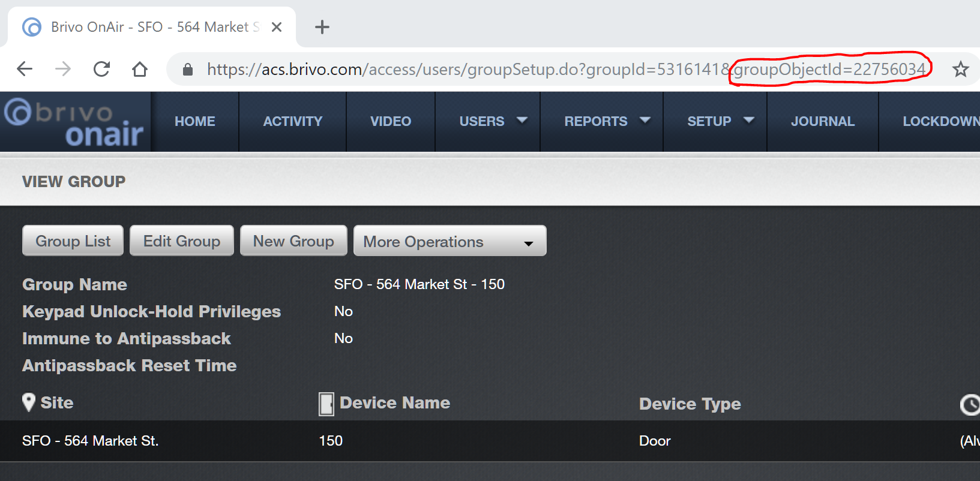Image resolution: width=980 pixels, height=481 pixels.
Task: Click the Site column header
Action: 57,402
